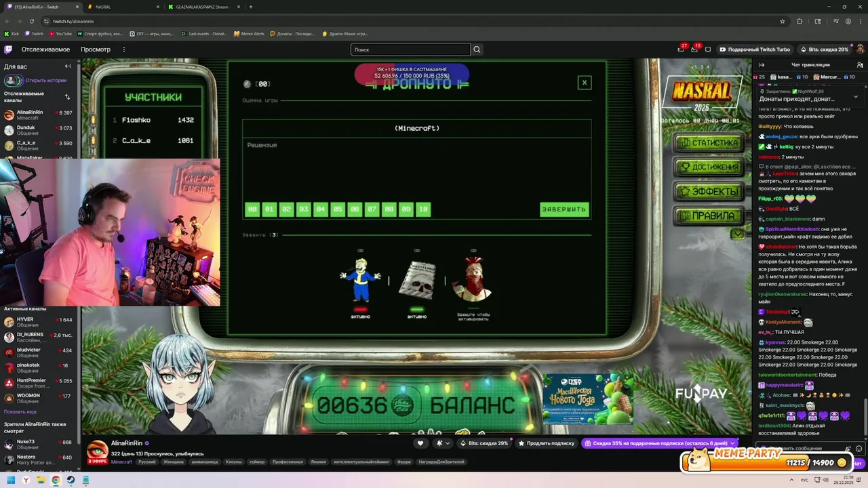Open the Правила panel button

click(x=709, y=216)
